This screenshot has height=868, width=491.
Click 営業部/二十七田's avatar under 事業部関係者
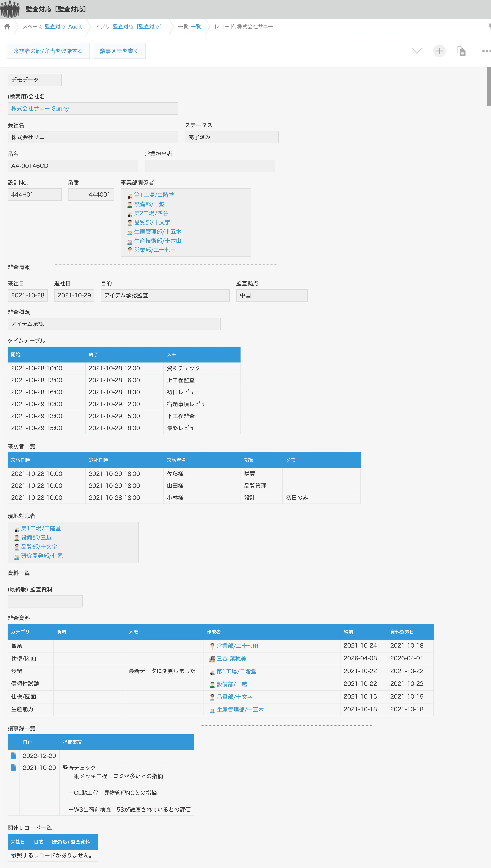(130, 250)
